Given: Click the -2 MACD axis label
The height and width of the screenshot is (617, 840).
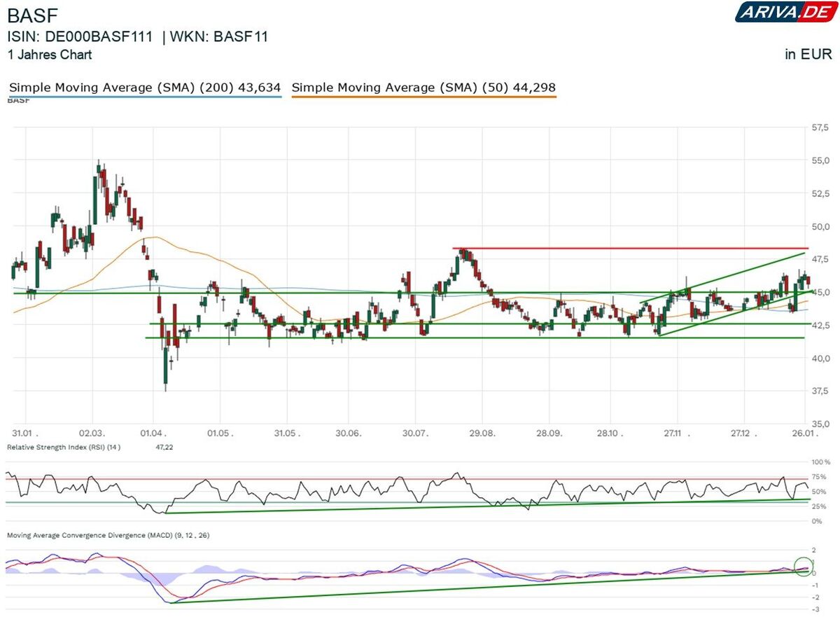Looking at the screenshot, I should click(815, 597).
